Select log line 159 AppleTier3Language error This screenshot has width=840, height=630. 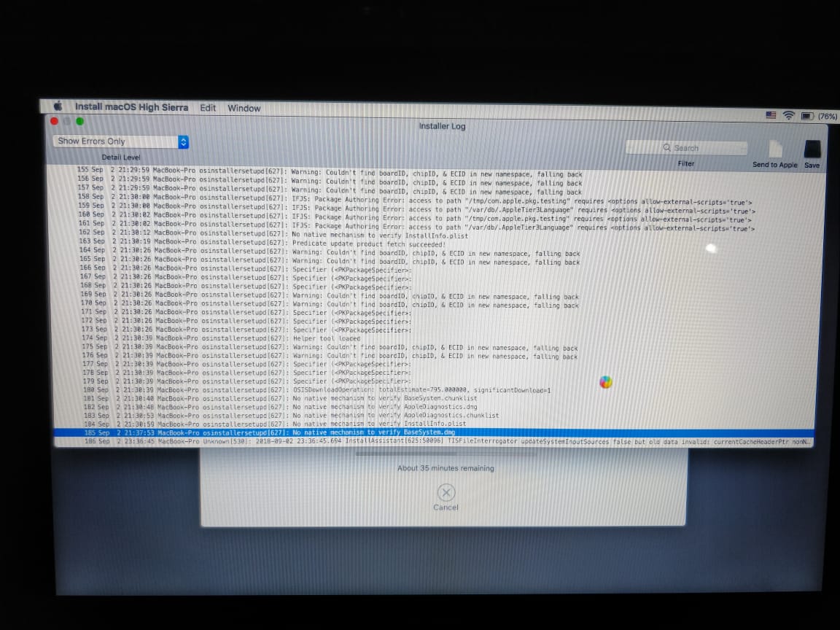pyautogui.click(x=435, y=207)
